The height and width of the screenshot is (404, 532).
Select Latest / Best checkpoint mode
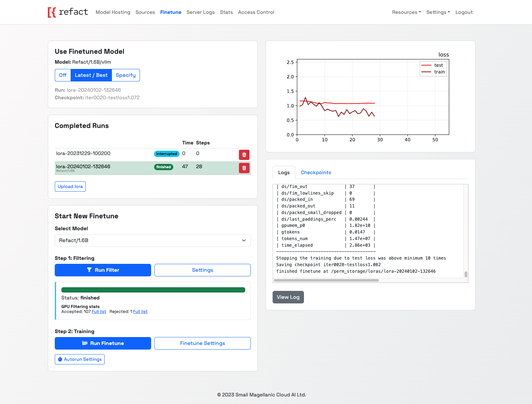pyautogui.click(x=91, y=75)
